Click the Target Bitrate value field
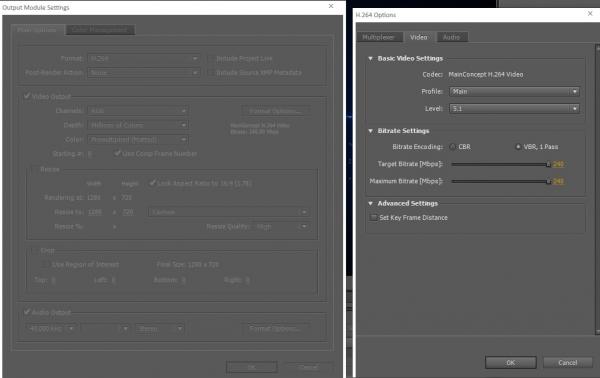This screenshot has height=378, width=600. click(558, 164)
